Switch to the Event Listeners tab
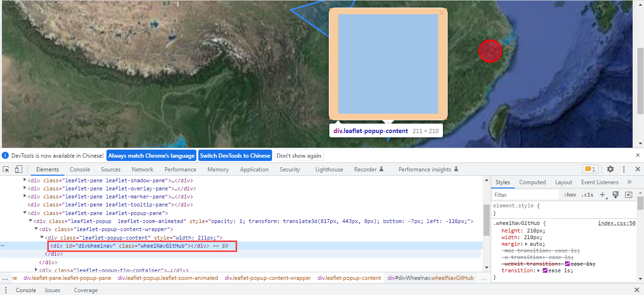 pos(600,182)
